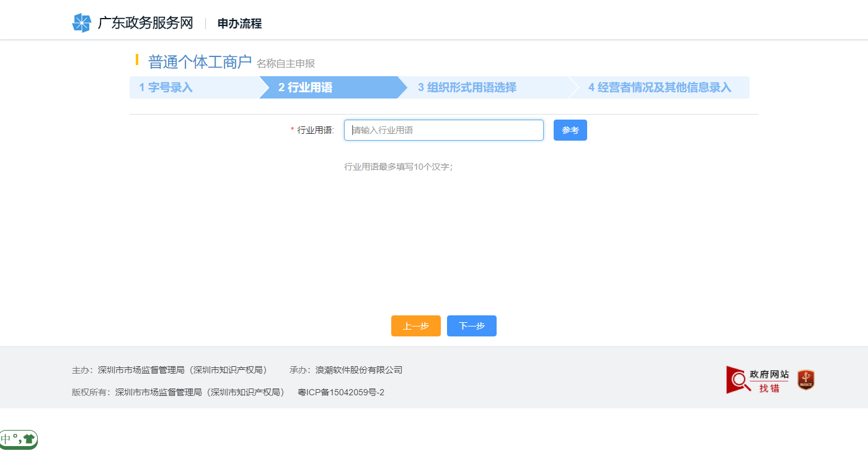Click the hint text about 10 汉字 limit
Screen dimensions: 868x456
click(400, 166)
